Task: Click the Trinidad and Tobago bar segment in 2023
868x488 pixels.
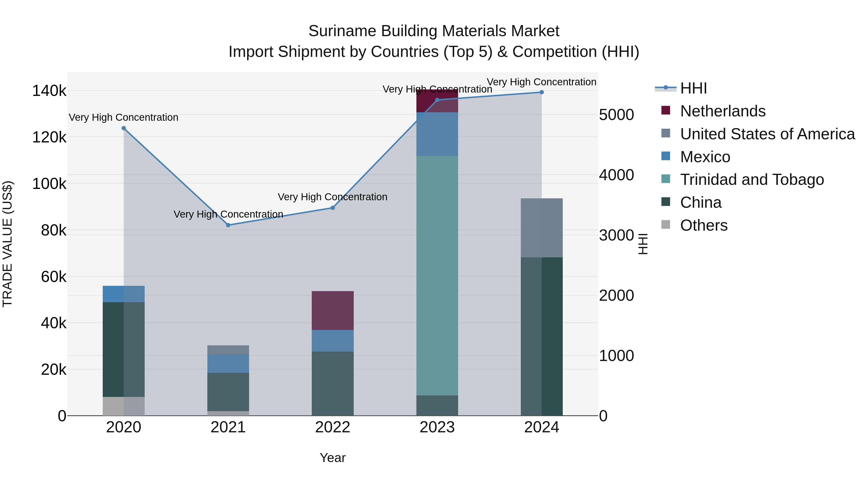Action: point(437,275)
